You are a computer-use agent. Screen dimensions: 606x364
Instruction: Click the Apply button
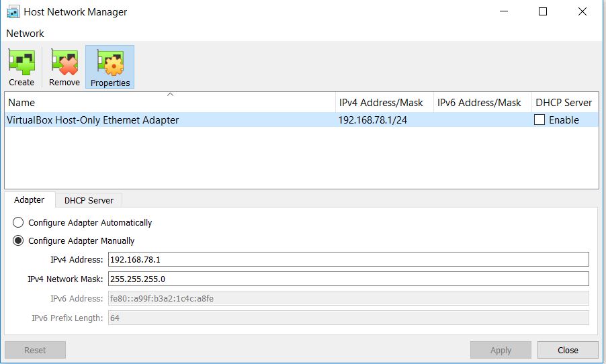coord(501,350)
